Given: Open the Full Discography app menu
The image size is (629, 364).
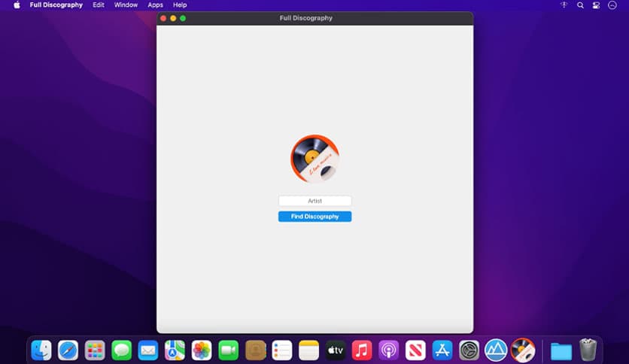Looking at the screenshot, I should tap(56, 5).
